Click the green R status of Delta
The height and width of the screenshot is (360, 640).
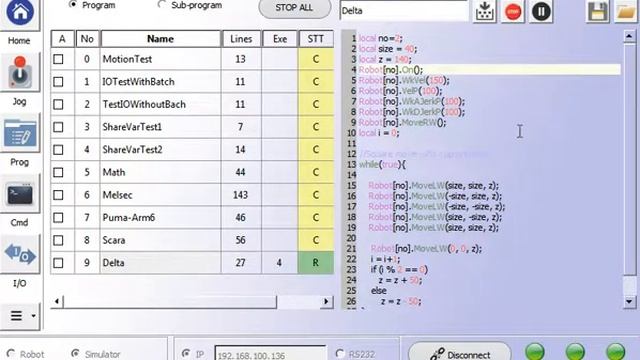(x=316, y=263)
